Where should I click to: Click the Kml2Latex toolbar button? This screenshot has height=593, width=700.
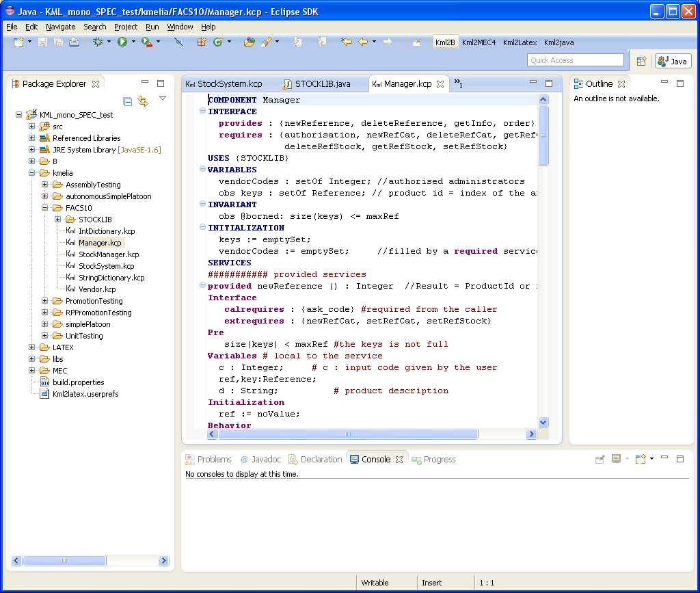click(x=520, y=42)
